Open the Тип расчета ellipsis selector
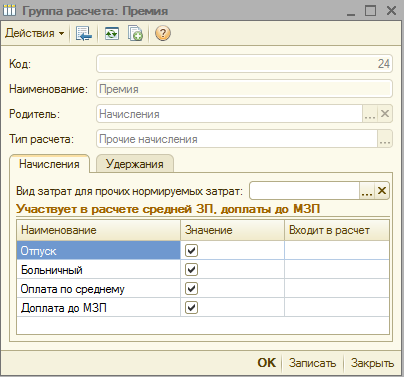Viewport: 404px width, 377px height. tap(385, 139)
